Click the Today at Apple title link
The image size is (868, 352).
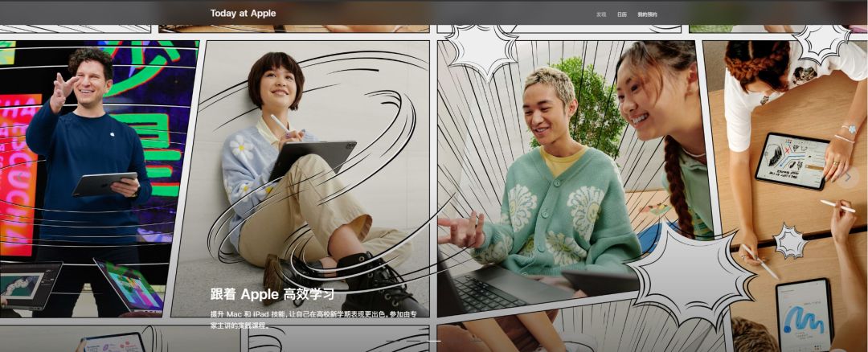click(x=243, y=14)
